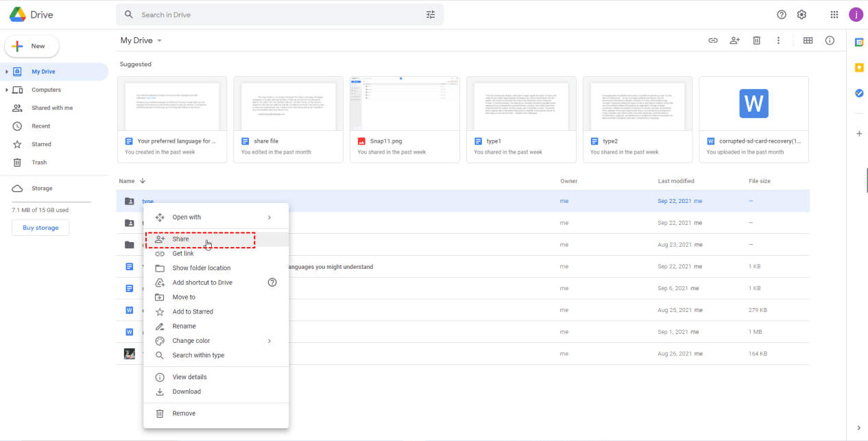Show the details info panel
Image resolution: width=868 pixels, height=441 pixels.
pos(830,40)
